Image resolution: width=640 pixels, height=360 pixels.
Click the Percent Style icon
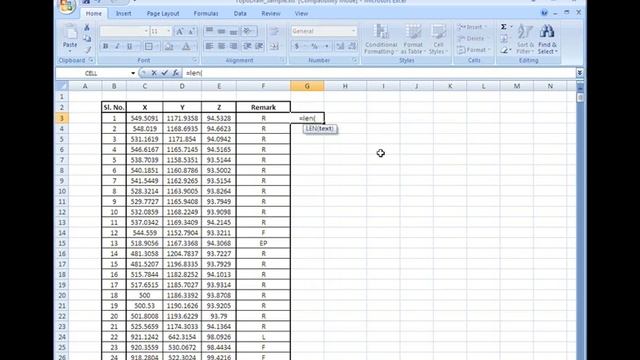coord(314,47)
